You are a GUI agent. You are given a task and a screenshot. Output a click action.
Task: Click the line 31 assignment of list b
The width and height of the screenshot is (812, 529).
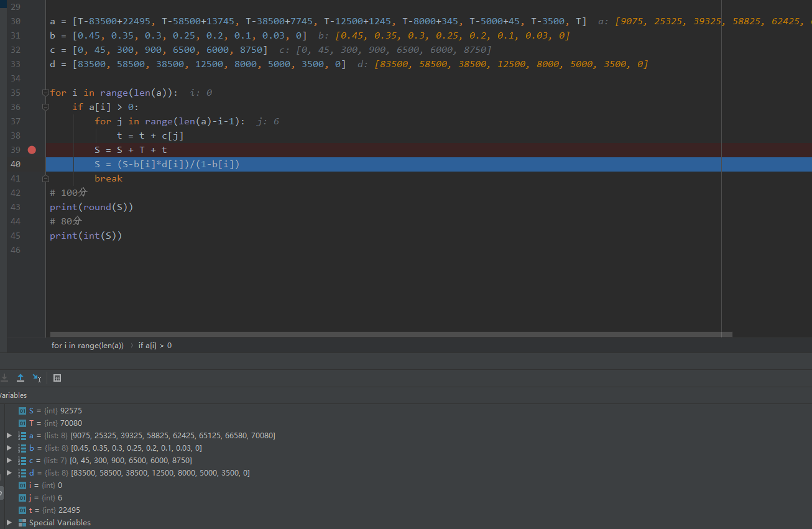[x=178, y=35]
